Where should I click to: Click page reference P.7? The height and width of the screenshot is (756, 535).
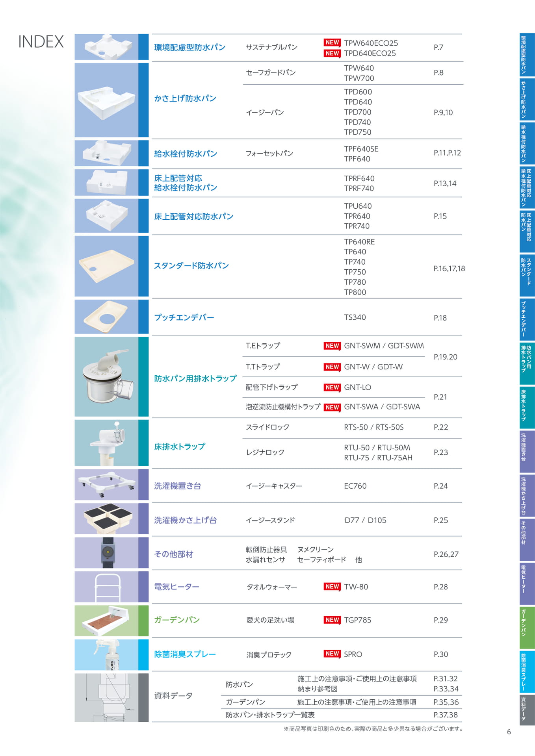(x=438, y=47)
